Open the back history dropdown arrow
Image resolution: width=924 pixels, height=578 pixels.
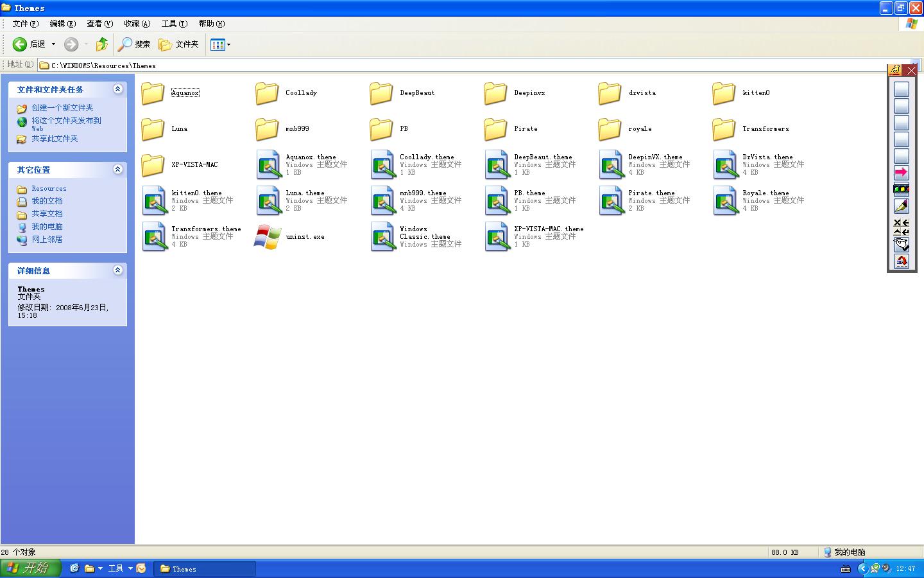pos(53,44)
